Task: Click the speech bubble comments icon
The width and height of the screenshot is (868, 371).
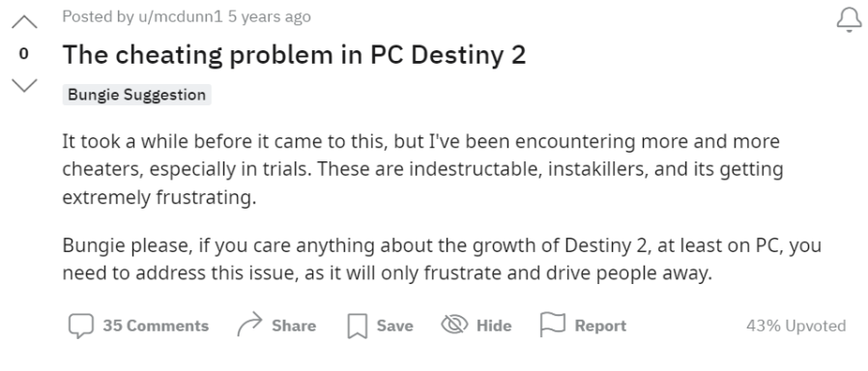Action: tap(81, 326)
